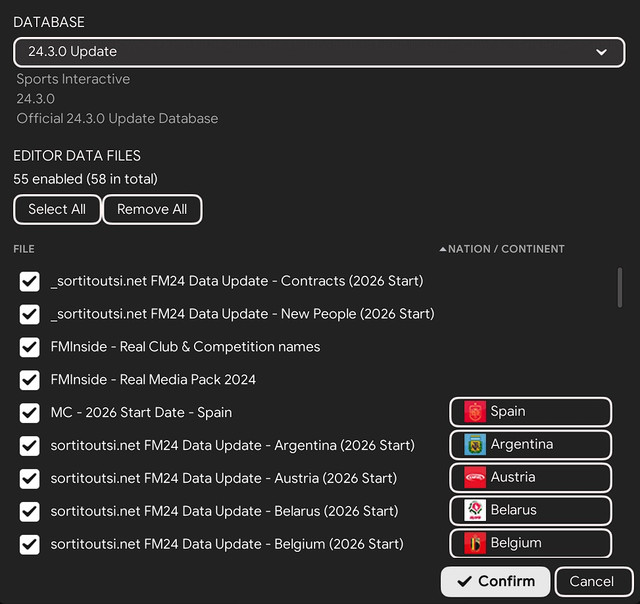This screenshot has width=640, height=604.
Task: Click the Belarus nation badge icon
Action: (x=475, y=510)
